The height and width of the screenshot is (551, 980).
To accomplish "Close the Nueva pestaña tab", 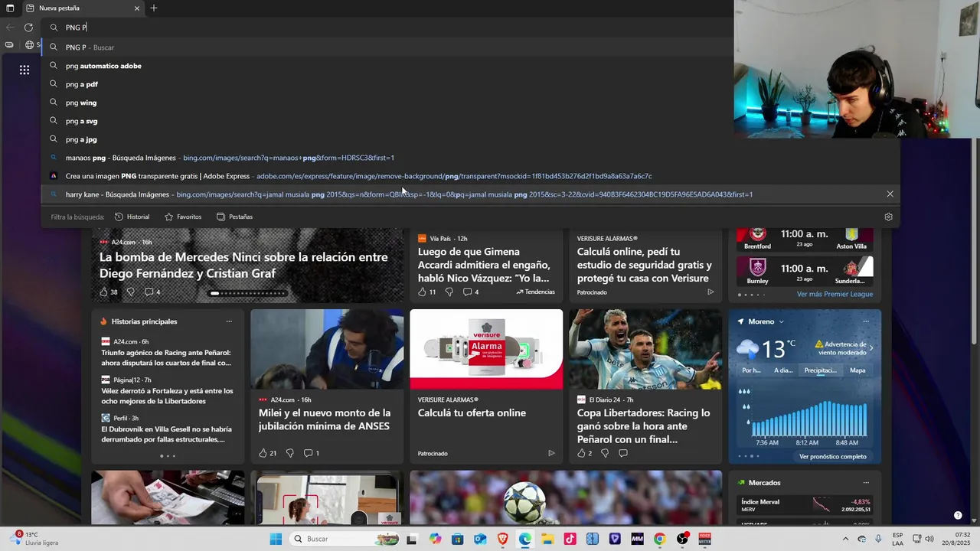I will (137, 8).
